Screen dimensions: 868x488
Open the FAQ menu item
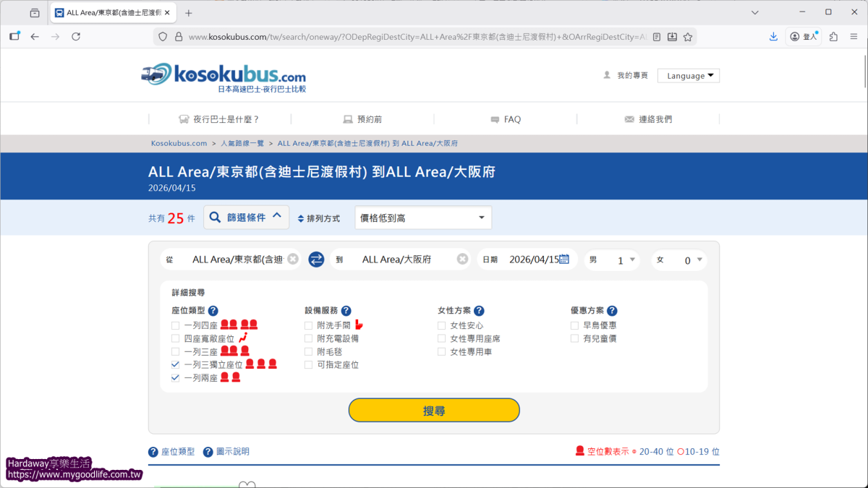coord(506,119)
